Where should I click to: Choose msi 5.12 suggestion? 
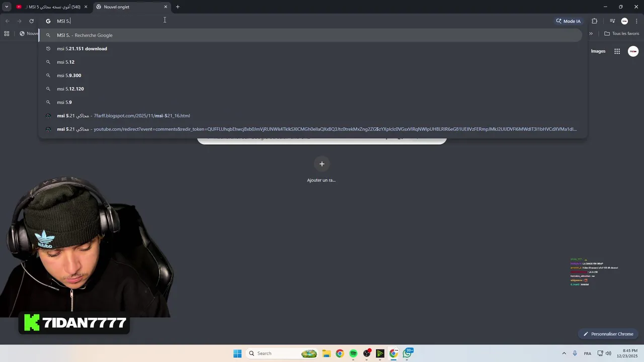(310, 62)
